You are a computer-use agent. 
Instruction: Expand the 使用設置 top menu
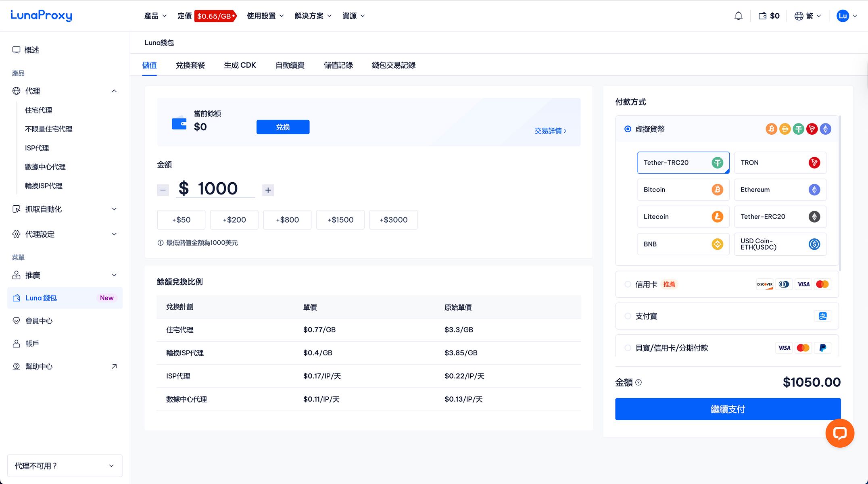265,16
